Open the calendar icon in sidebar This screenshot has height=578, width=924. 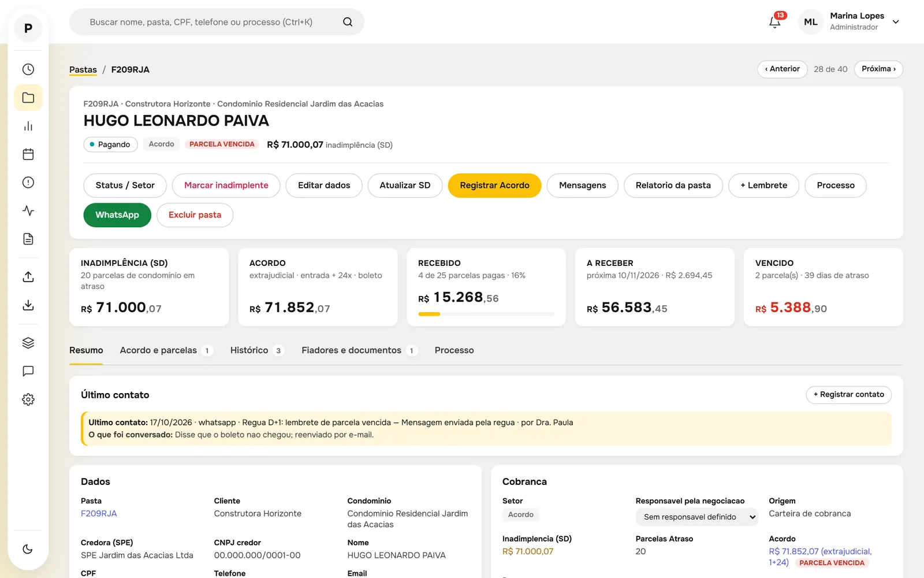28,154
